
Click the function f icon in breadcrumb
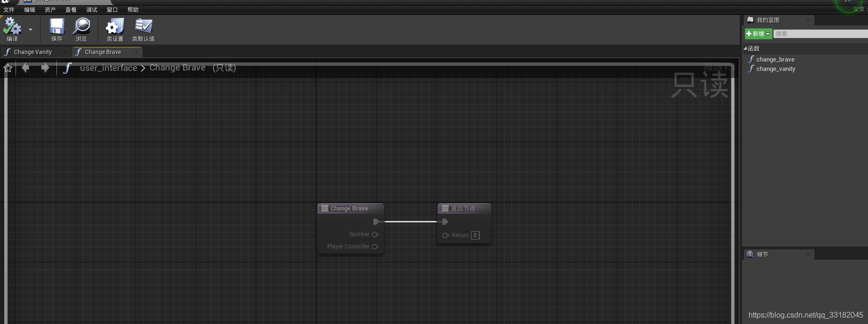[x=67, y=68]
